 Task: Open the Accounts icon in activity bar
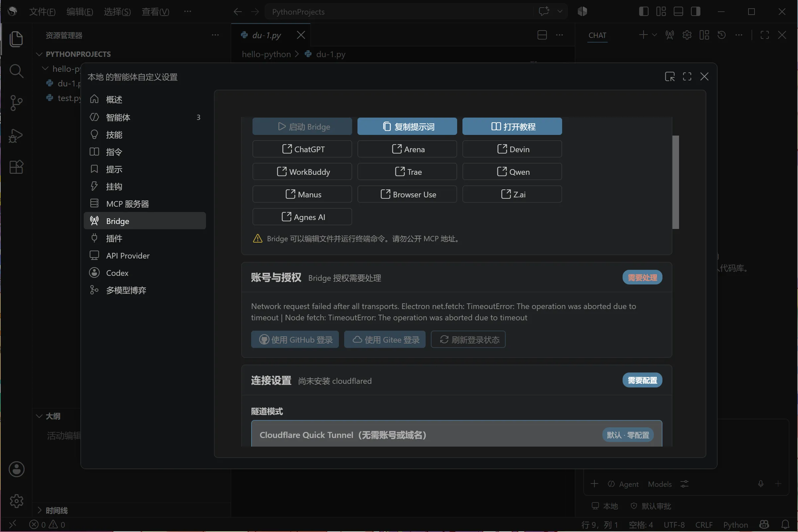tap(16, 469)
